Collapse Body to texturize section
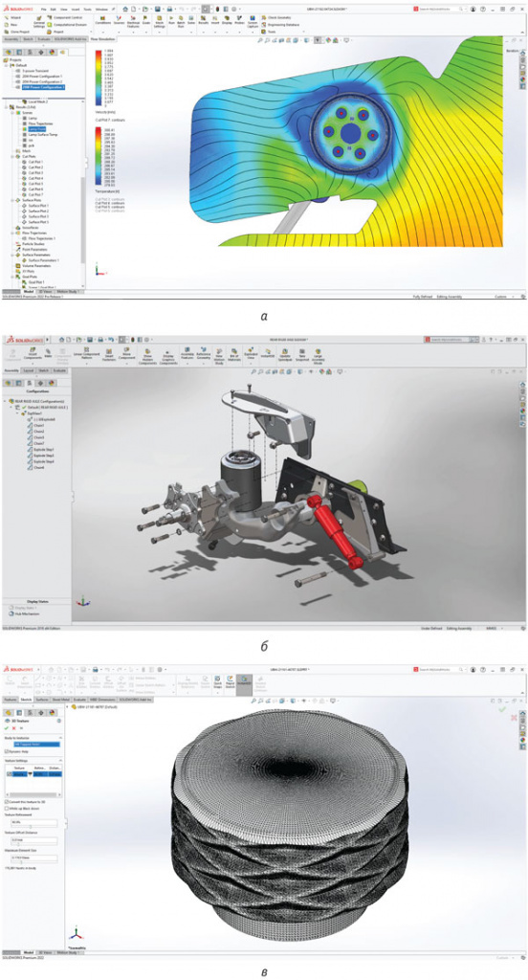This screenshot has width=528, height=980. (60, 738)
